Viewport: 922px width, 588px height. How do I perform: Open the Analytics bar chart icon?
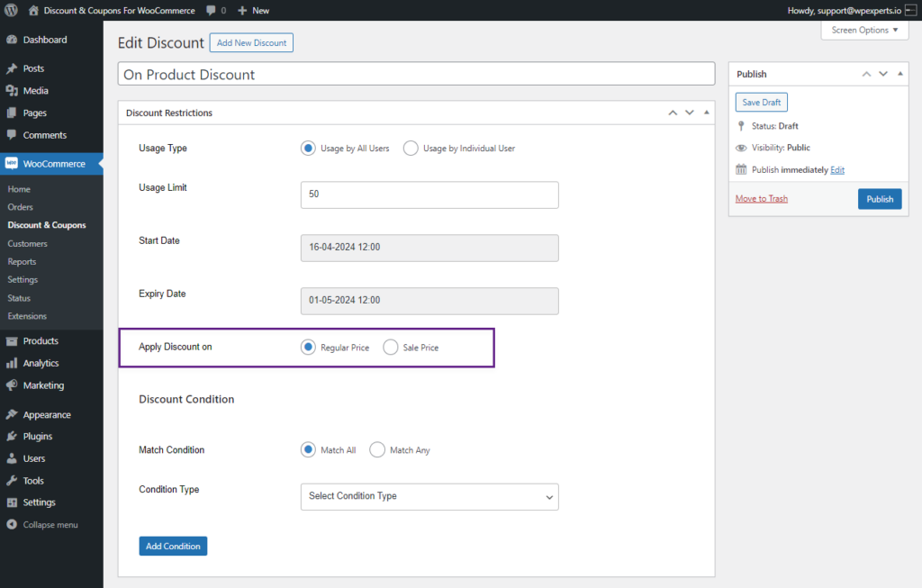click(11, 363)
